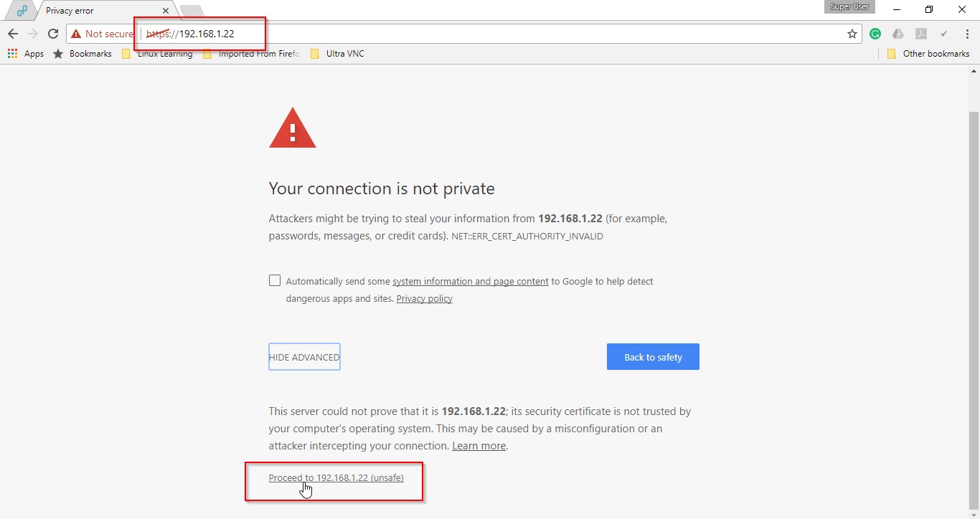Enable automatic sending of system information checkbox
Viewport: 980px width, 519px height.
tap(275, 280)
